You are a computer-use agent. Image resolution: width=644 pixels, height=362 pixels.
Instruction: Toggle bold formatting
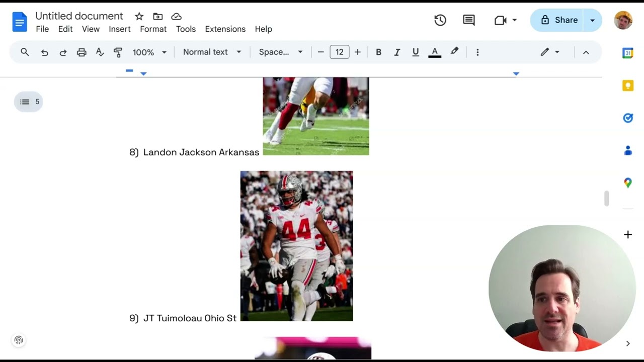378,52
